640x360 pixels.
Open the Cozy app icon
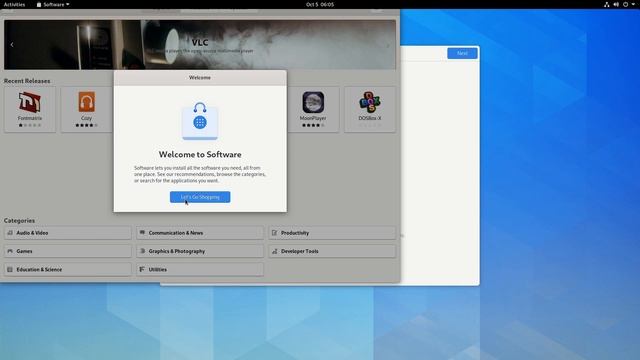click(x=87, y=102)
